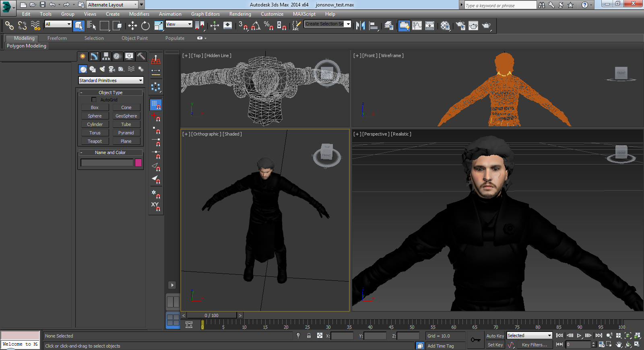Click the Align tool icon
The width and height of the screenshot is (644, 350).
click(x=374, y=26)
